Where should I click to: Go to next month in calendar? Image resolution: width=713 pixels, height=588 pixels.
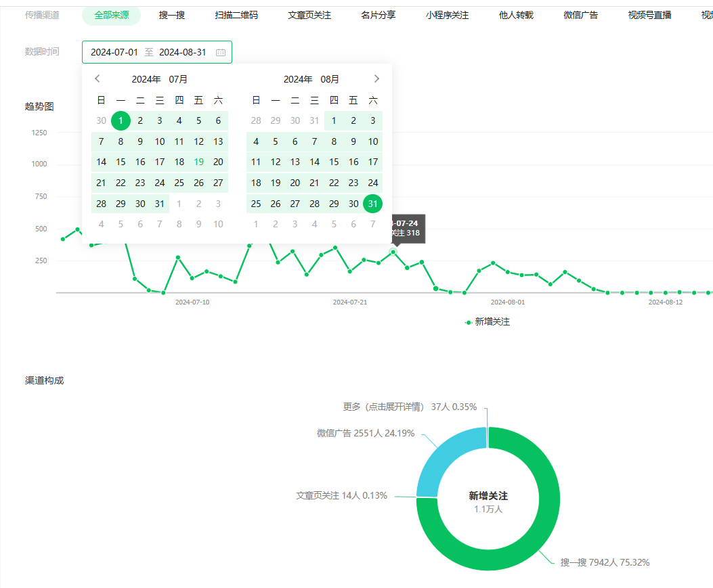(376, 78)
